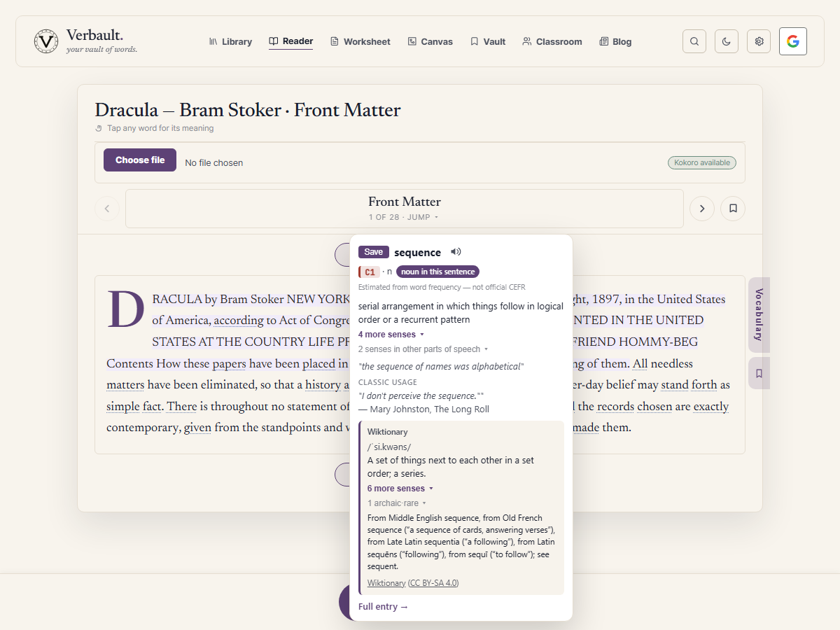Play pronunciation speaker icon for sequence
This screenshot has height=630, width=840.
[456, 252]
